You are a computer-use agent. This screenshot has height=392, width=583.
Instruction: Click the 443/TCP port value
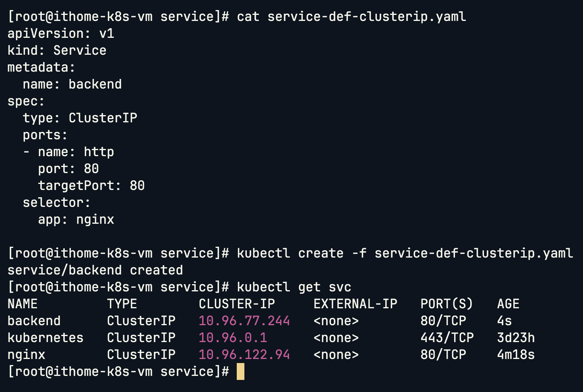pyautogui.click(x=447, y=338)
